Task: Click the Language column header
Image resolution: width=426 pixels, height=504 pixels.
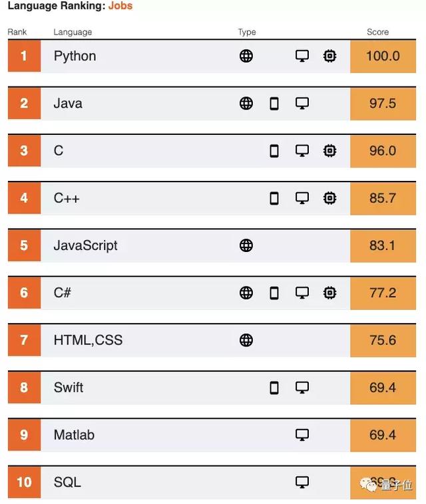Action: point(73,32)
